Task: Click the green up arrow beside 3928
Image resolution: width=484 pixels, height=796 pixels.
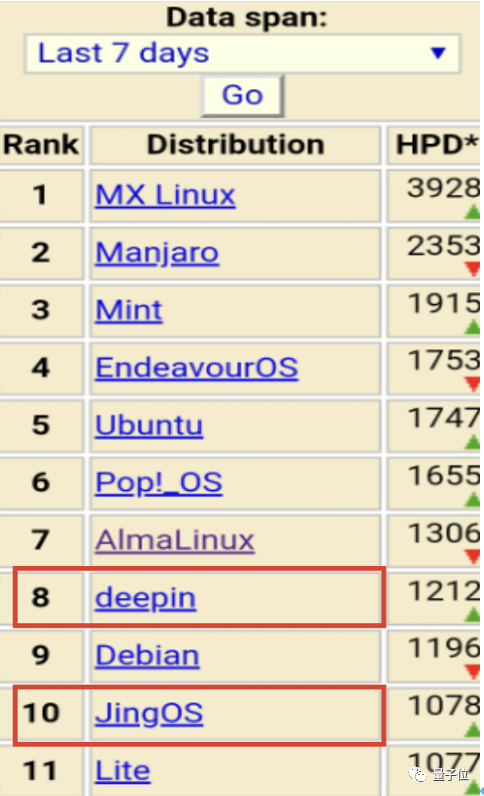Action: click(x=472, y=212)
